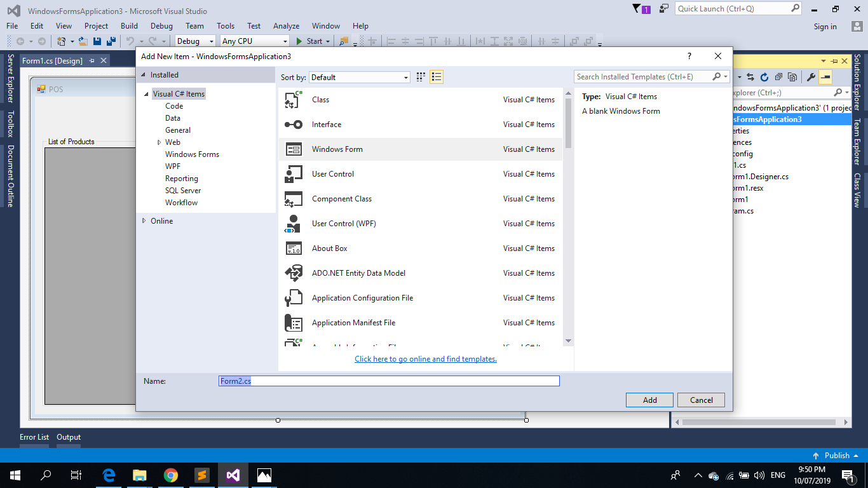The image size is (868, 488).
Task: Click link to find templates online
Action: 426,359
